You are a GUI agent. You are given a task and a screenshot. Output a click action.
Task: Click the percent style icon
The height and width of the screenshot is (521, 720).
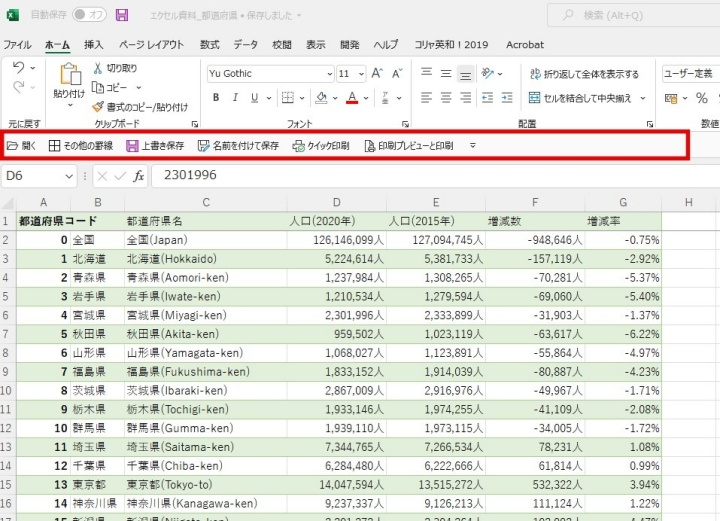coord(701,98)
